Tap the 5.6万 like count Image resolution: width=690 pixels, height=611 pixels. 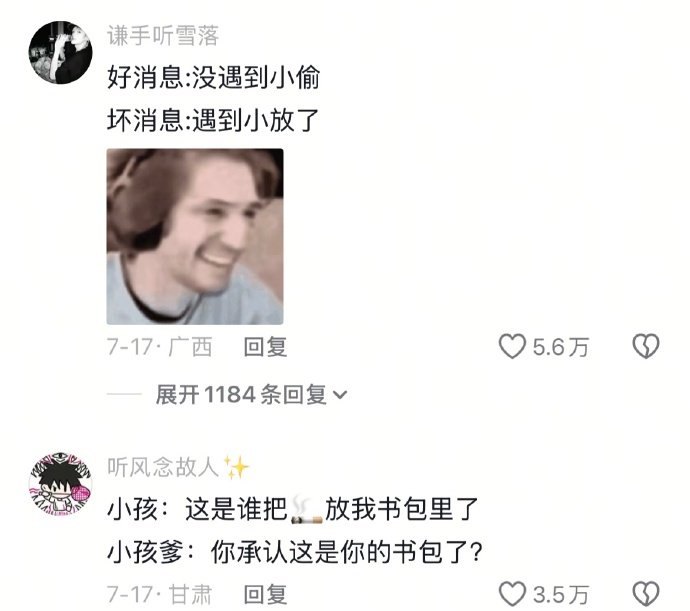pos(561,347)
